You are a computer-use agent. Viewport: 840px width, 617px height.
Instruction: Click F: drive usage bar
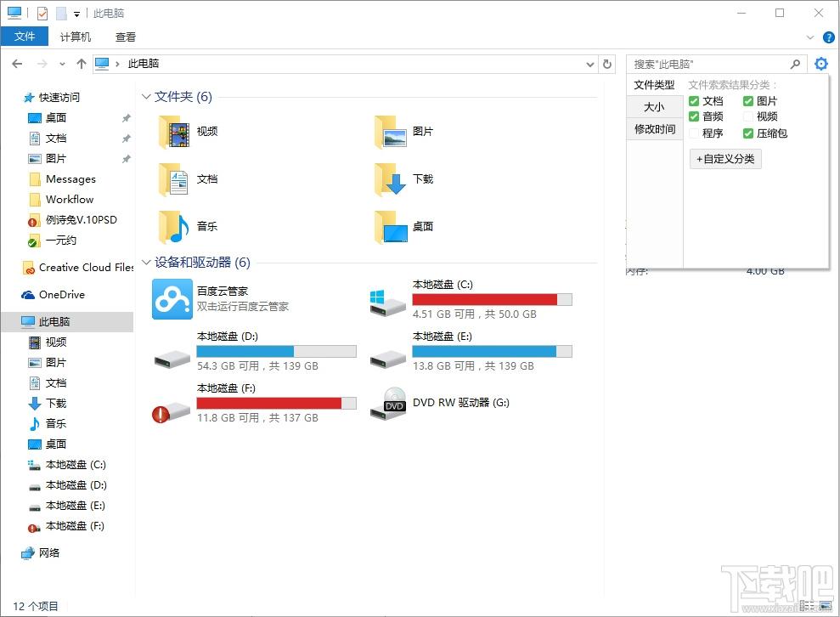[276, 403]
